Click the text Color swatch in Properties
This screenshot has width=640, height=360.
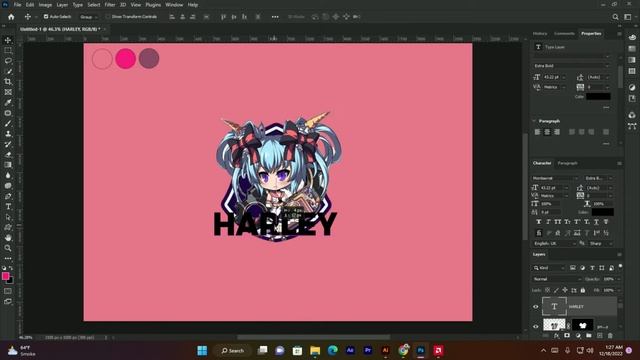(598, 97)
